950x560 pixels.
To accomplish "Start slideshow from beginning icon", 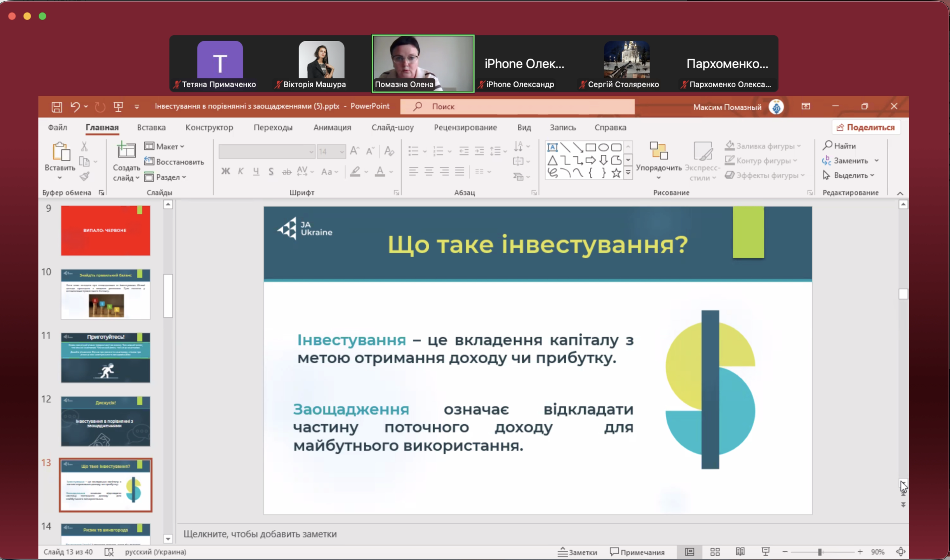I will [118, 107].
